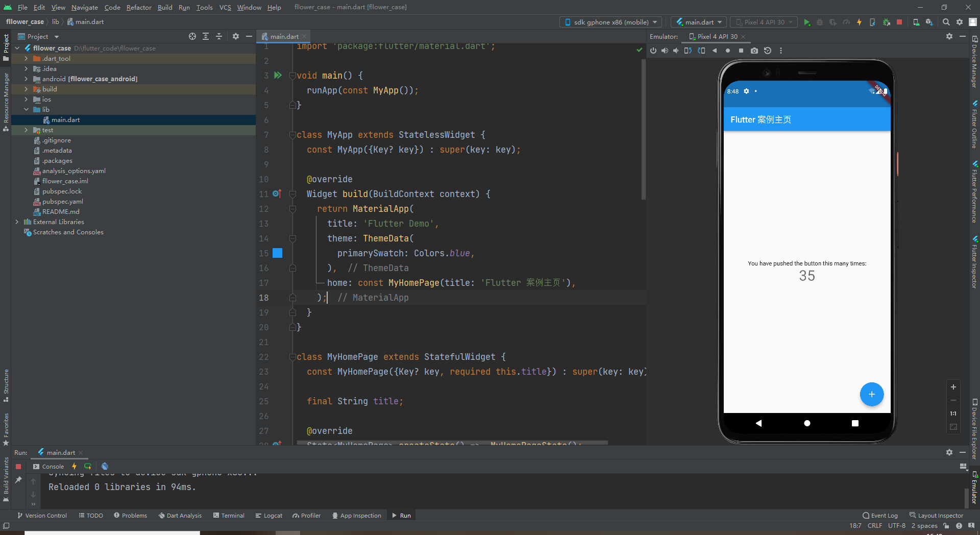
Task: Tap phone navigation back button
Action: 758,423
